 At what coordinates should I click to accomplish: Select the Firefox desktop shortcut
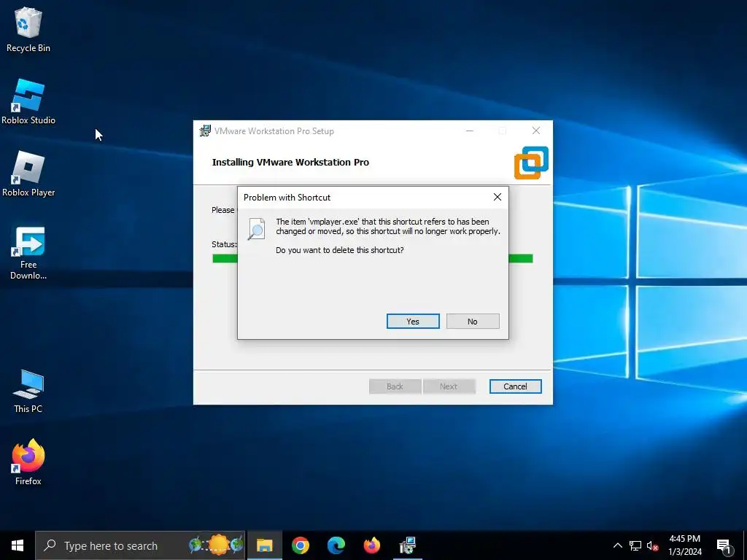(x=28, y=462)
